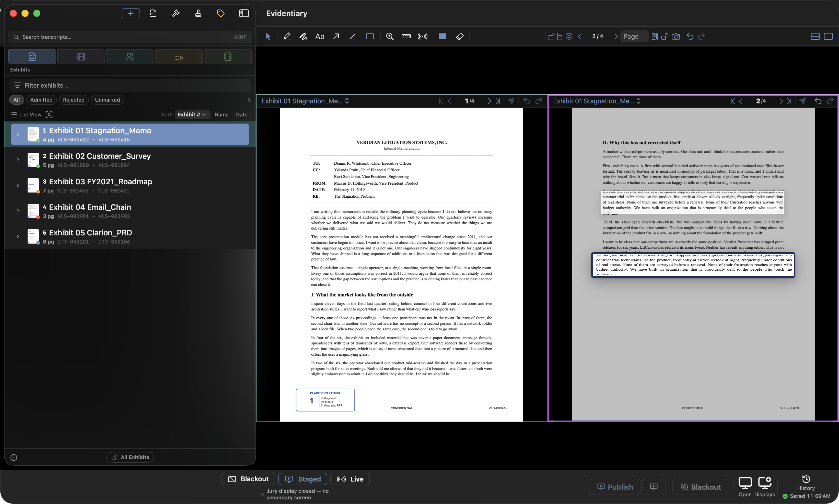
Task: Sort exhibits by Name
Action: 222,115
